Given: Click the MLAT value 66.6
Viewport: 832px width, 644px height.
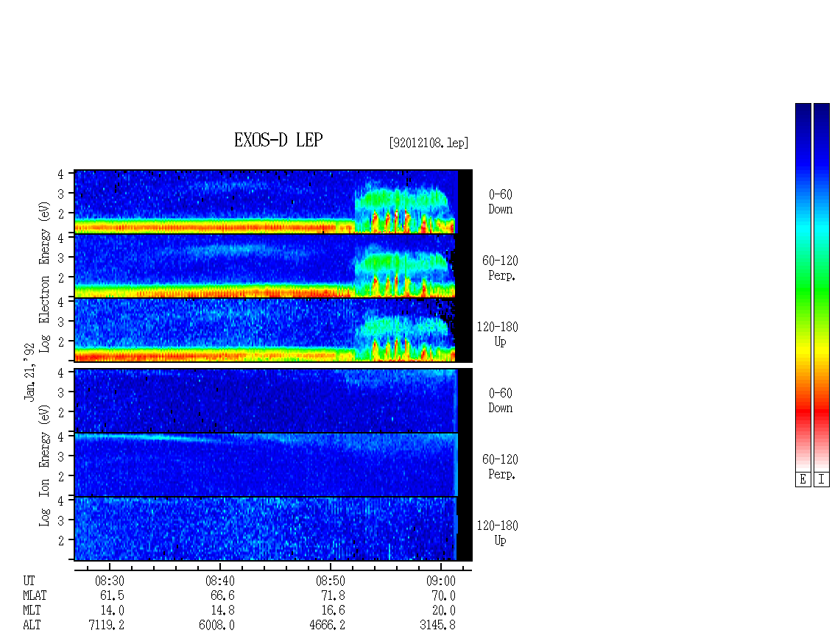Looking at the screenshot, I should [x=222, y=595].
